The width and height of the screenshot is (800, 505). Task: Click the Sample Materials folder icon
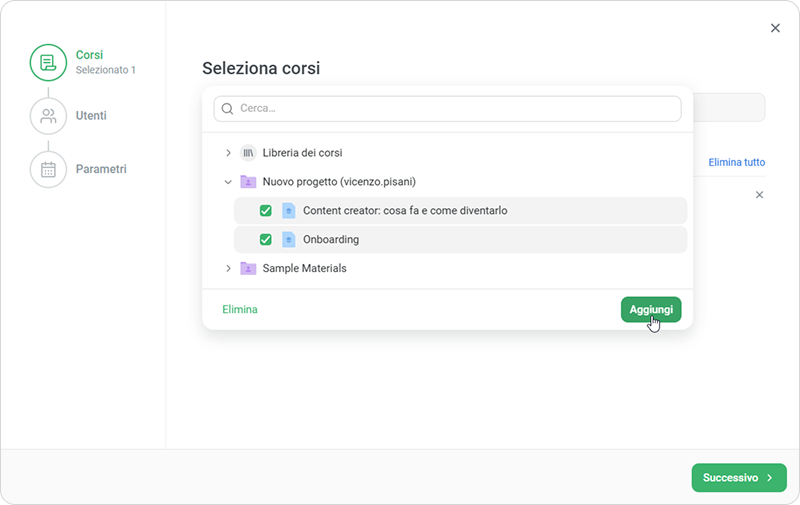pyautogui.click(x=248, y=268)
